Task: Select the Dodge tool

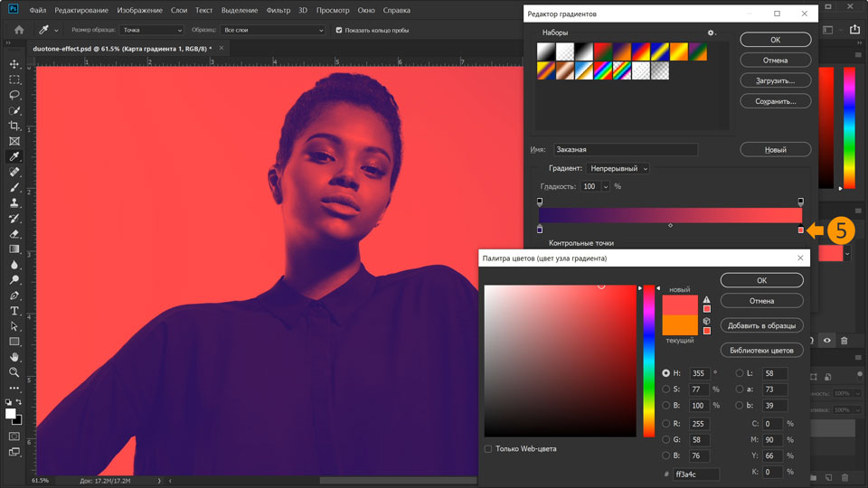Action: coord(14,280)
